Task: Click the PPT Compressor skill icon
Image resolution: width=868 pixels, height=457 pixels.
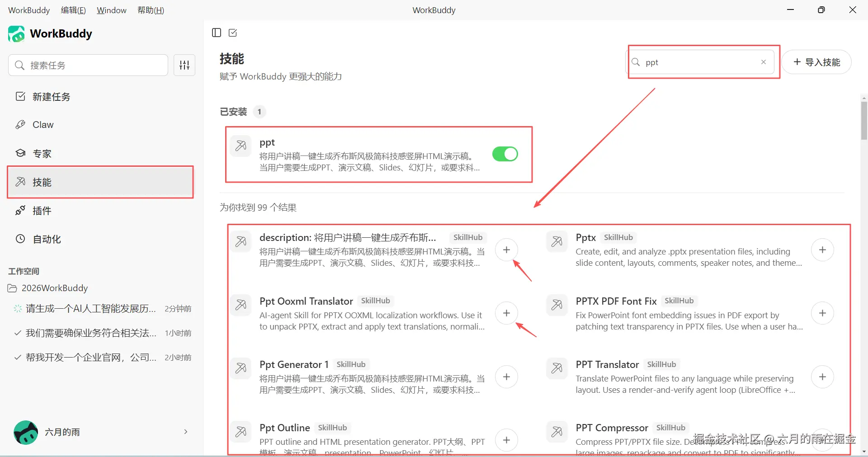Action: (557, 432)
